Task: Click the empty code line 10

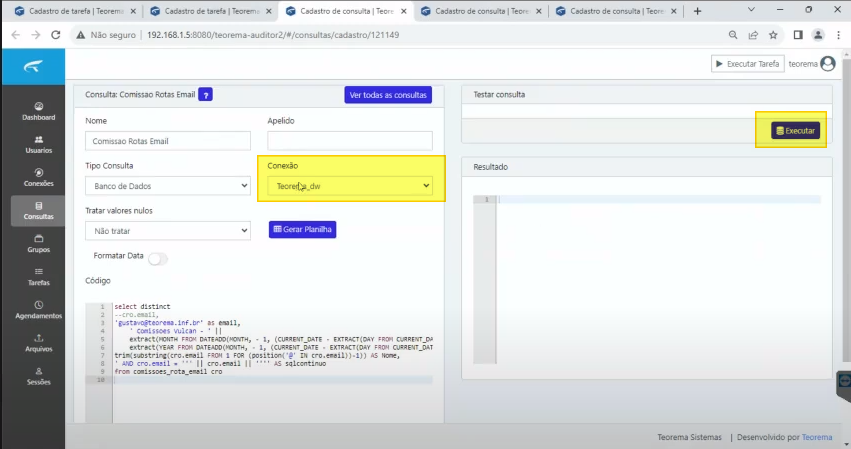Action: point(273,380)
